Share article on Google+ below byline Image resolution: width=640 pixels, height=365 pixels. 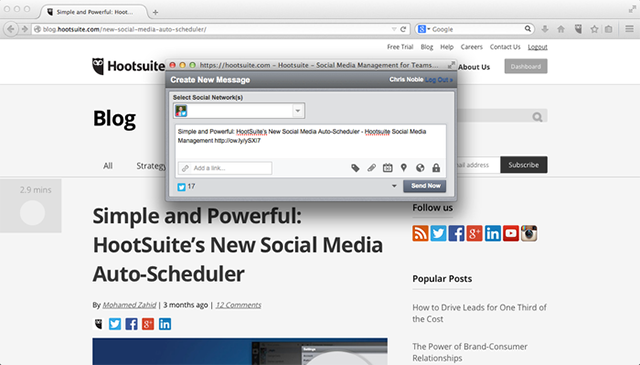click(148, 324)
